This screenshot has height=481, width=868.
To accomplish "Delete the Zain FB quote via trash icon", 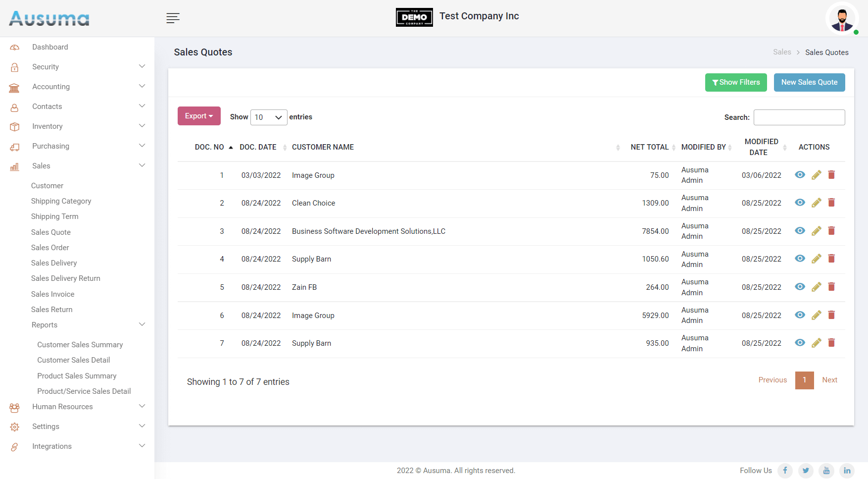I will tap(831, 287).
